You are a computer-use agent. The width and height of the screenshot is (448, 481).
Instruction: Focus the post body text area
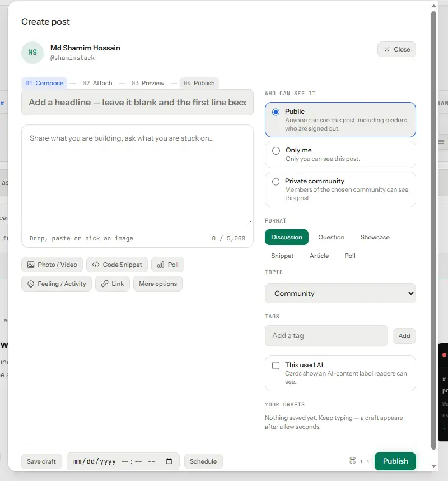tap(137, 177)
